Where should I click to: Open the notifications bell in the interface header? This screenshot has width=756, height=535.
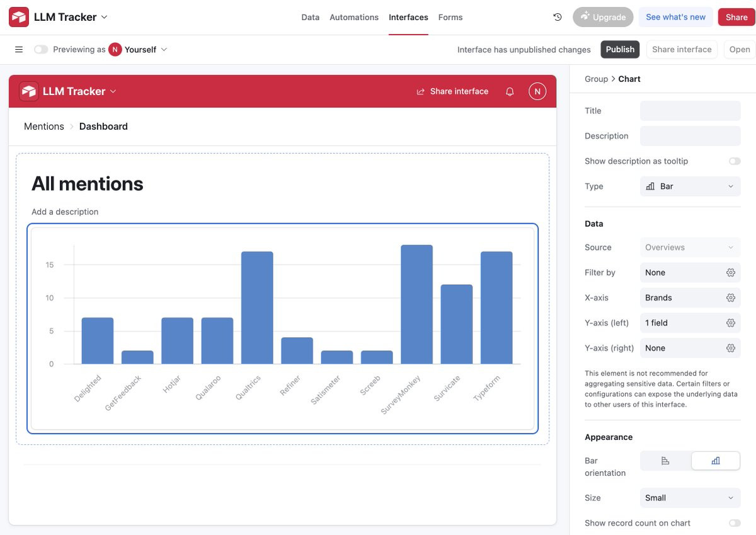(510, 91)
